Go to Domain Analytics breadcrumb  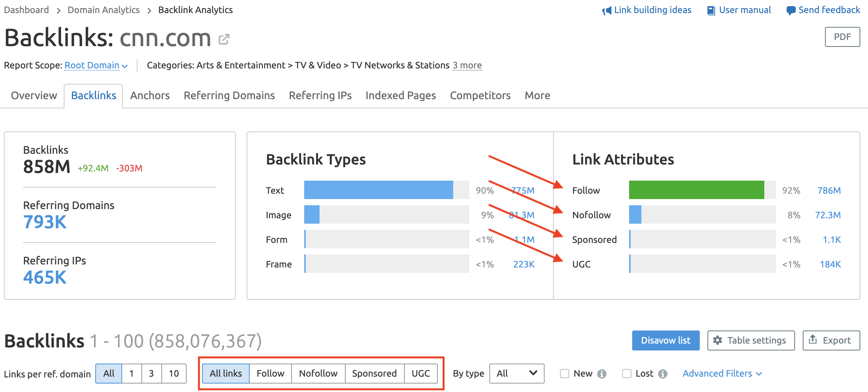[104, 10]
